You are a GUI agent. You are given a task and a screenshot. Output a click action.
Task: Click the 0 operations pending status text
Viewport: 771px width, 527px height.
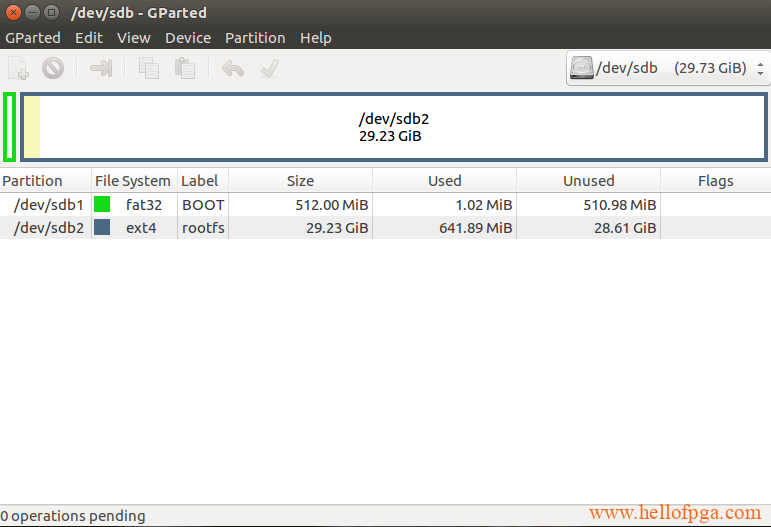(73, 516)
